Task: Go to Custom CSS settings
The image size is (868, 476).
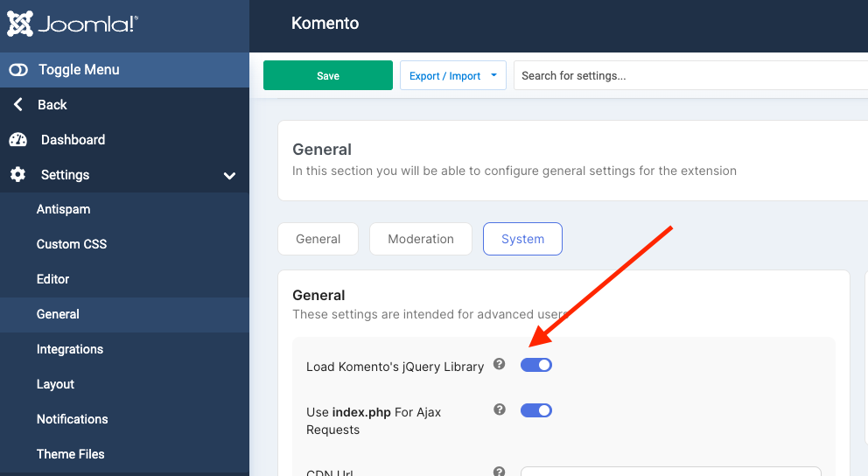Action: click(x=72, y=244)
